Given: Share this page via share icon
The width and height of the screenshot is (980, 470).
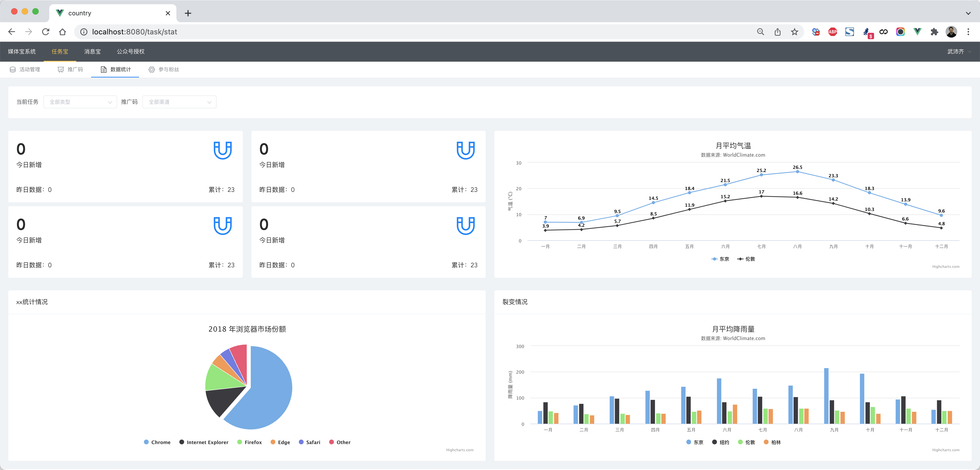Looking at the screenshot, I should click(778, 32).
